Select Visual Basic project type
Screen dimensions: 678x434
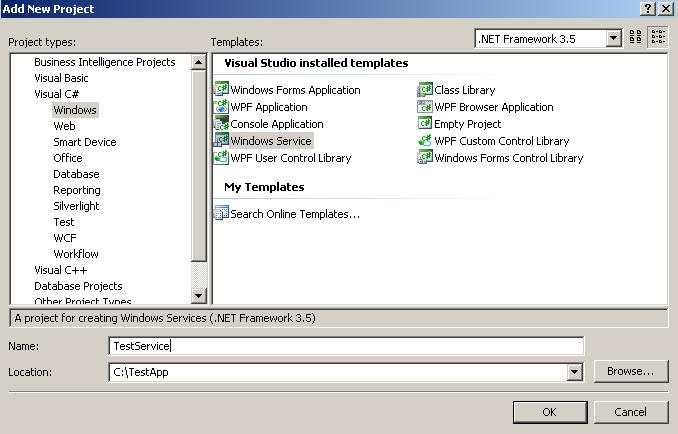click(x=61, y=78)
